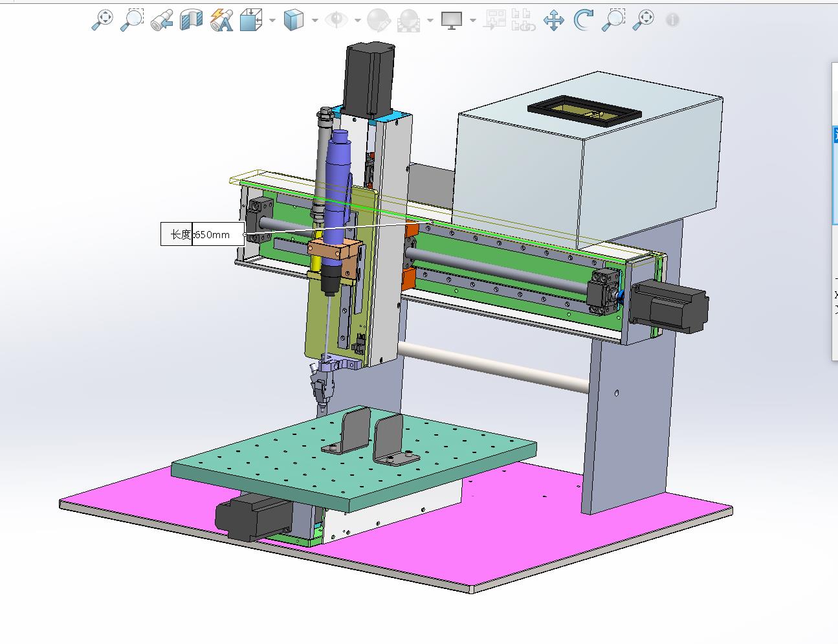
Task: Select the Zoom to Area tool next to Previous View
Action: pos(132,19)
